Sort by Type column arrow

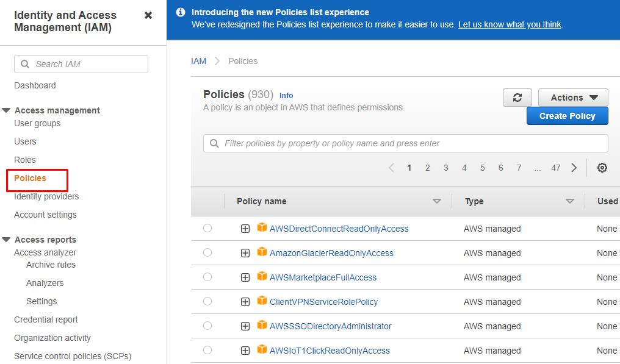(x=569, y=201)
